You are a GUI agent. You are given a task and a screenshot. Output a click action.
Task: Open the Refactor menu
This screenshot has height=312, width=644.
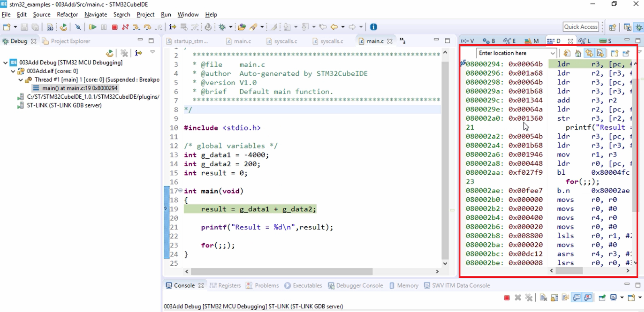(67, 14)
